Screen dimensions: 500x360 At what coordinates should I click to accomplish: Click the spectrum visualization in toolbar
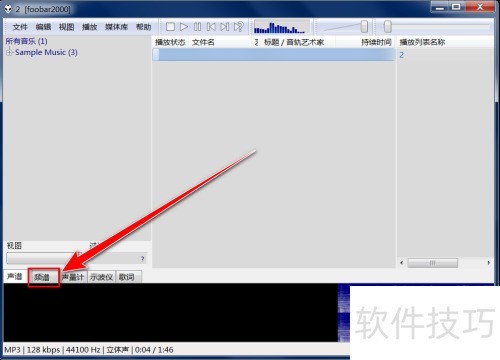coord(282,27)
